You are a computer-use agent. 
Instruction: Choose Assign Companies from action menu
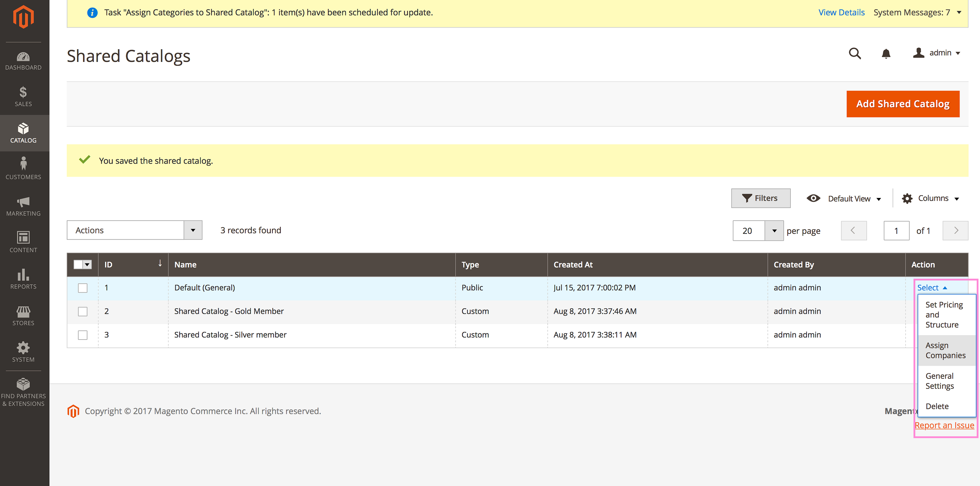click(945, 350)
